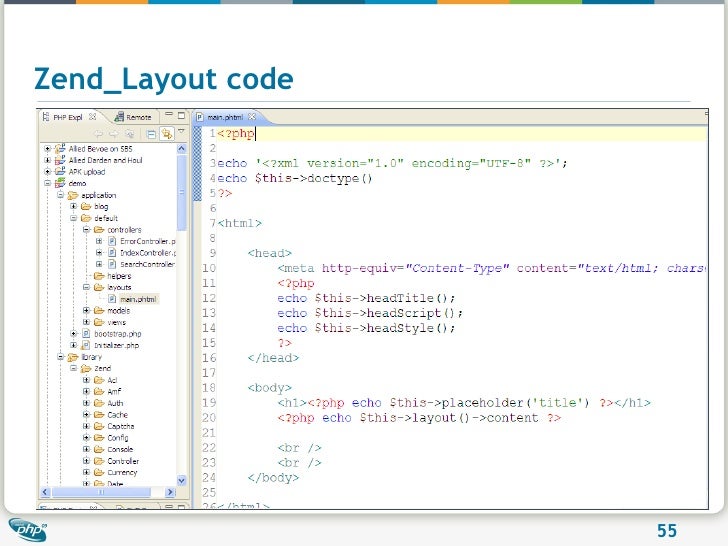The image size is (728, 546).
Task: Click the Console folder icon
Action: [x=99, y=449]
